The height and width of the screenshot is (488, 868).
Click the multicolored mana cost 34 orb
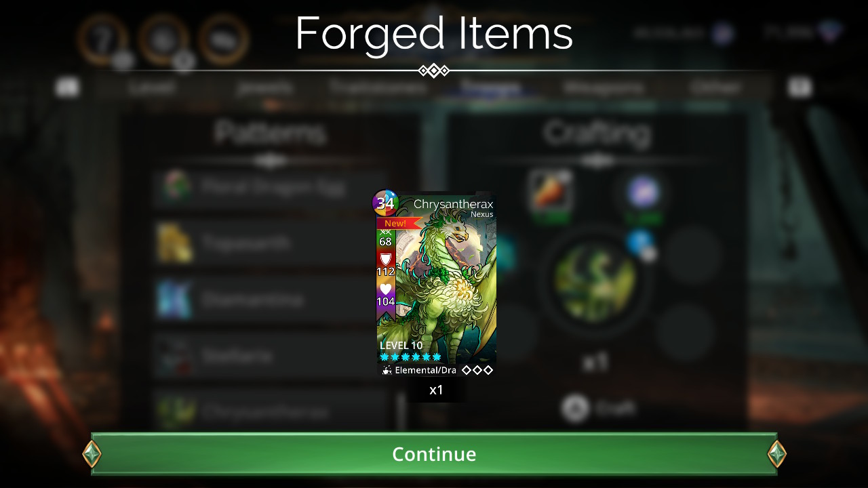click(385, 203)
